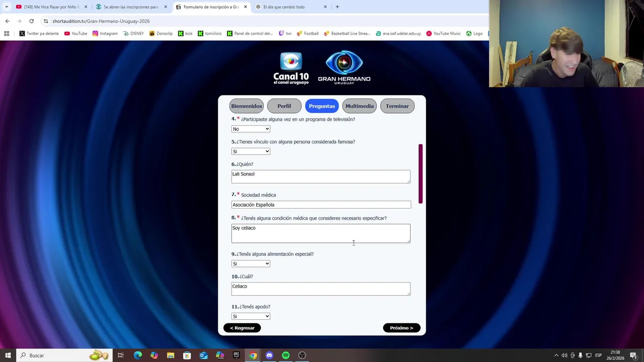Edit the Sociedad médica field
Screen dimensions: 644x362
[321, 205]
